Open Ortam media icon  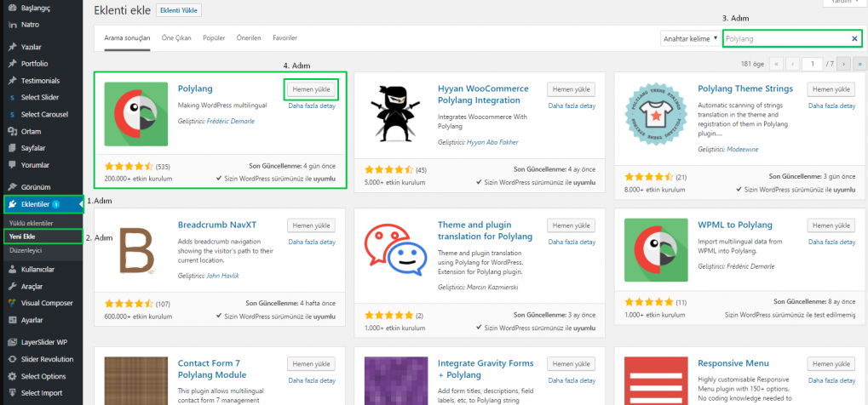[x=12, y=132]
